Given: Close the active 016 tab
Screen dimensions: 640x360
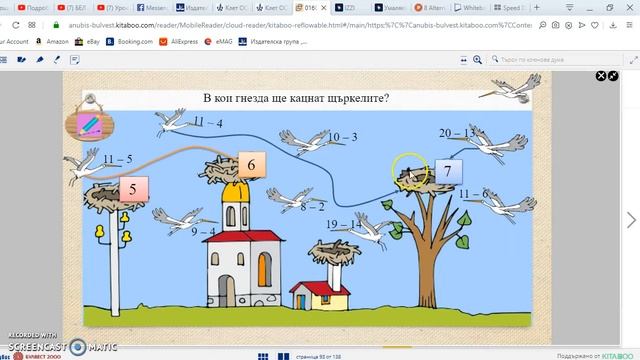Looking at the screenshot, I should click(x=324, y=8).
